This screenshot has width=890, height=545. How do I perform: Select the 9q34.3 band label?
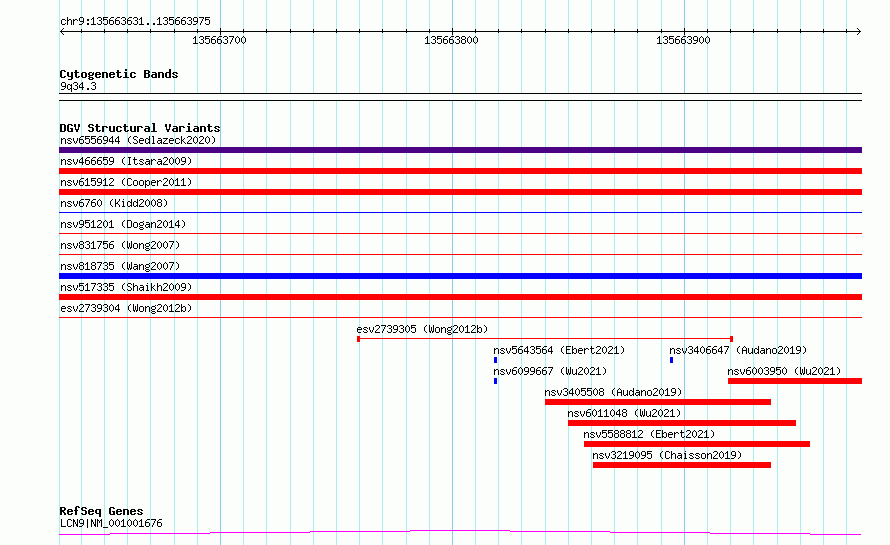(x=78, y=86)
